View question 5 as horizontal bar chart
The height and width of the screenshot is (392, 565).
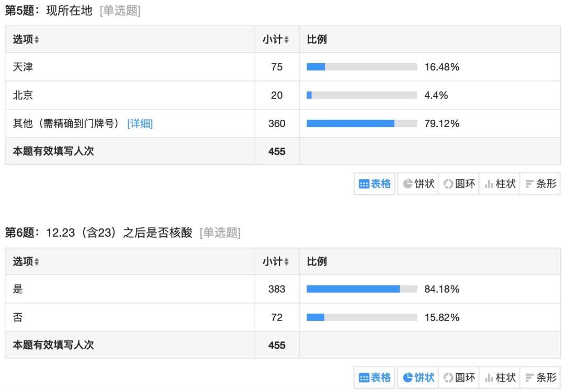pyautogui.click(x=540, y=184)
